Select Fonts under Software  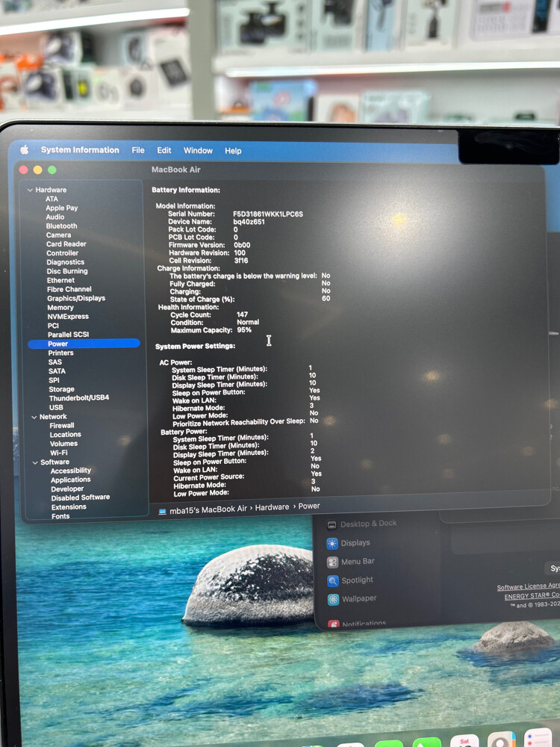click(x=60, y=516)
